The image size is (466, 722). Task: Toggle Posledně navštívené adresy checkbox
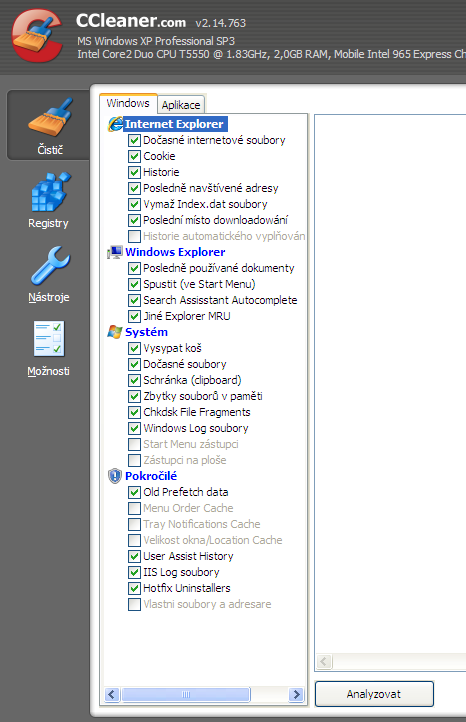[134, 188]
